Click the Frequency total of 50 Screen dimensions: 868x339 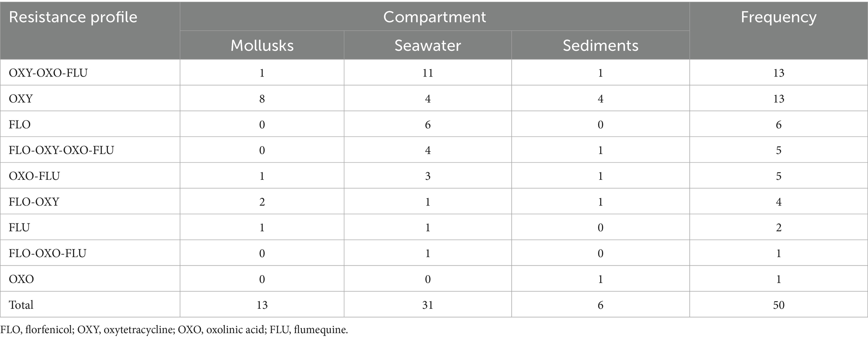[x=778, y=305]
